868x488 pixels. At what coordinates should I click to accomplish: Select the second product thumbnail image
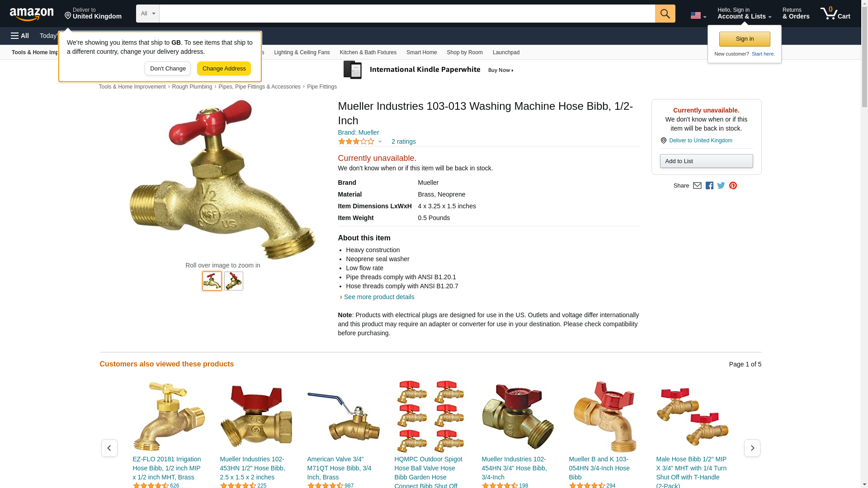(x=234, y=281)
